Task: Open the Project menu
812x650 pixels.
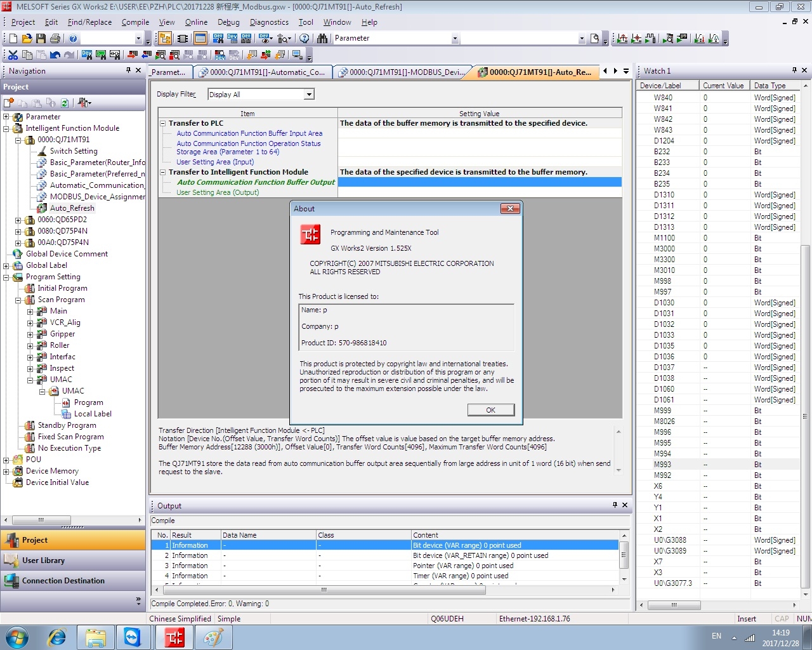Action: (x=23, y=22)
